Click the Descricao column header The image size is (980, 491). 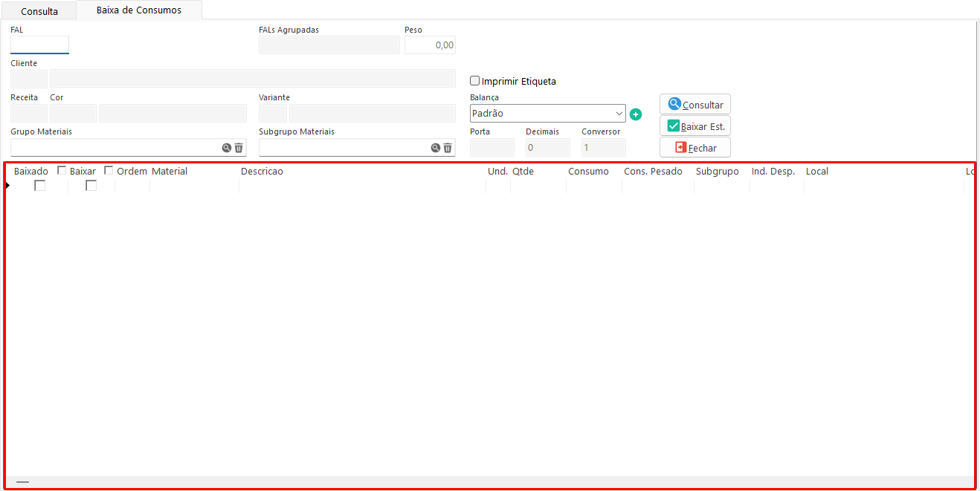262,172
